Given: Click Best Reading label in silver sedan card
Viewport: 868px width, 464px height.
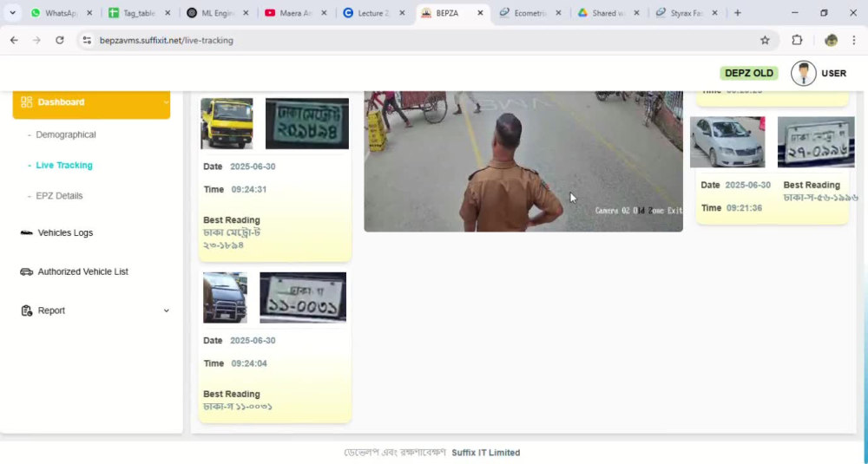Looking at the screenshot, I should [812, 185].
